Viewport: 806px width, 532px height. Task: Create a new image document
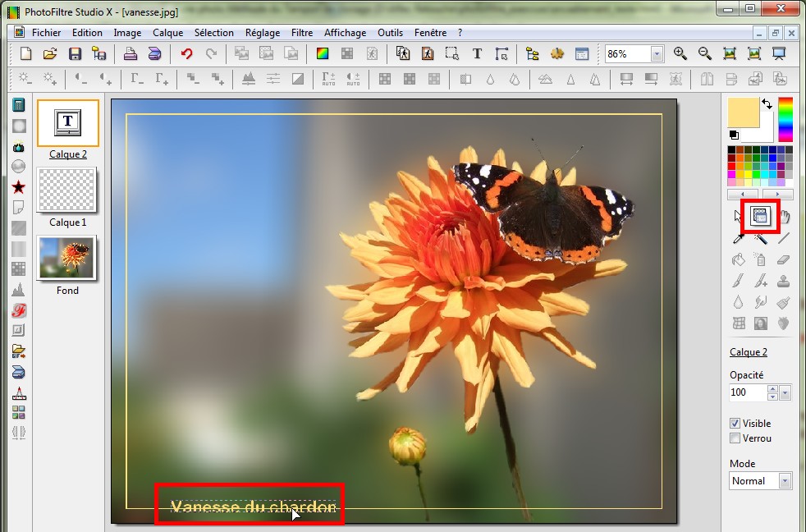(x=25, y=53)
